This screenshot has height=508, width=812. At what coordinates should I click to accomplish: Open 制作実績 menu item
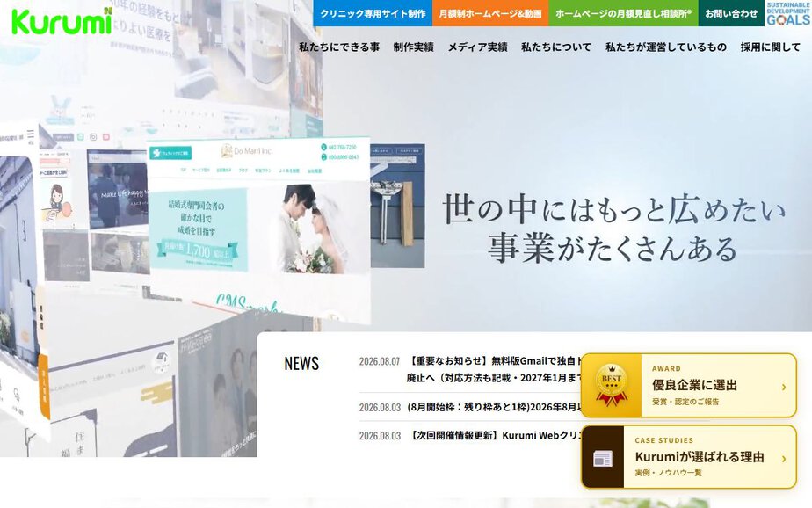tap(413, 47)
